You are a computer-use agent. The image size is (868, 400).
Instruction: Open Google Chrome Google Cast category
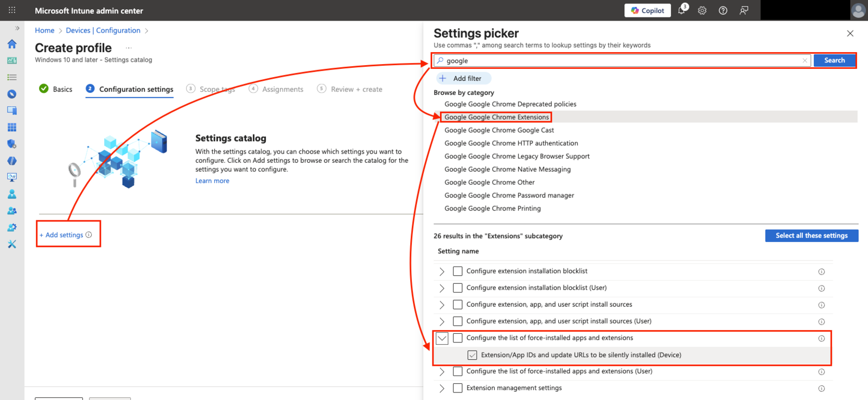[x=499, y=130]
